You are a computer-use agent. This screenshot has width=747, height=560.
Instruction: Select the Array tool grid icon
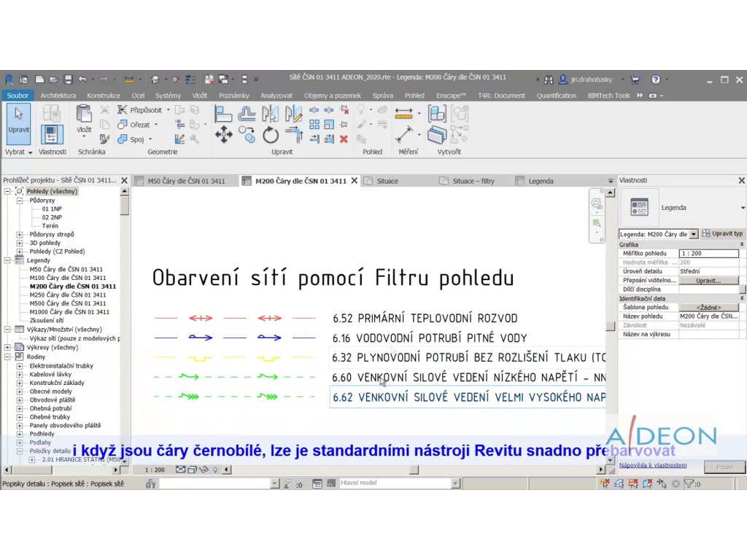pos(314,125)
